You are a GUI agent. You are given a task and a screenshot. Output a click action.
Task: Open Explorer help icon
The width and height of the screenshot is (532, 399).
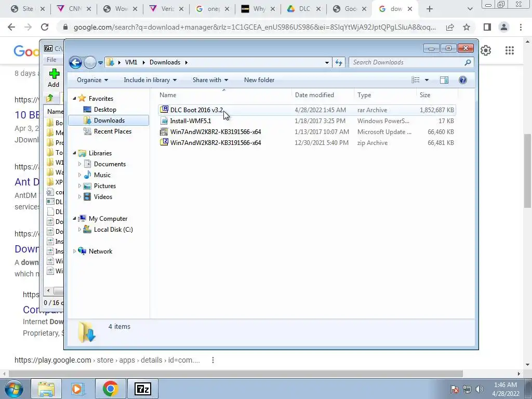(463, 80)
